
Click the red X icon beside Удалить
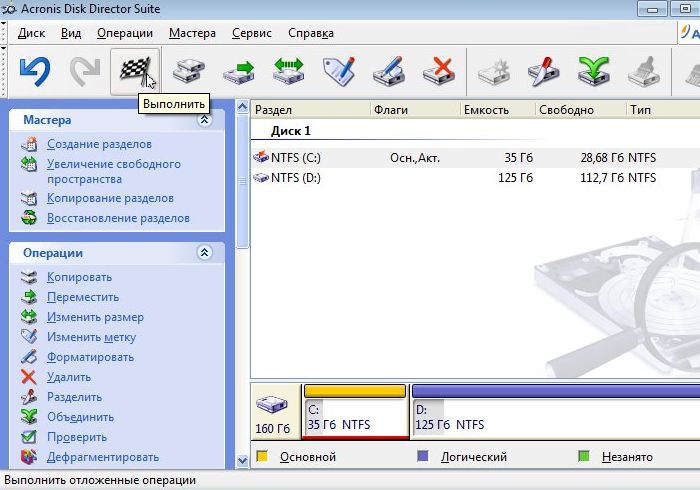coord(29,377)
